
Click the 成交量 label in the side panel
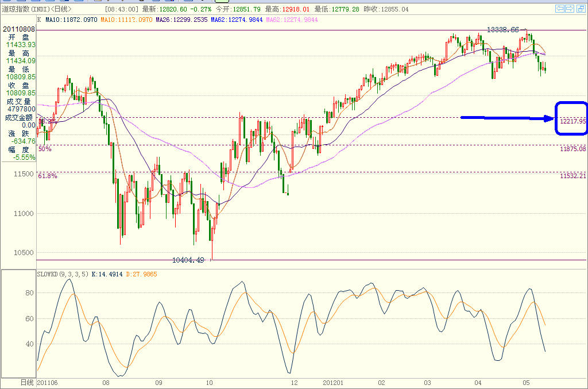click(19, 102)
